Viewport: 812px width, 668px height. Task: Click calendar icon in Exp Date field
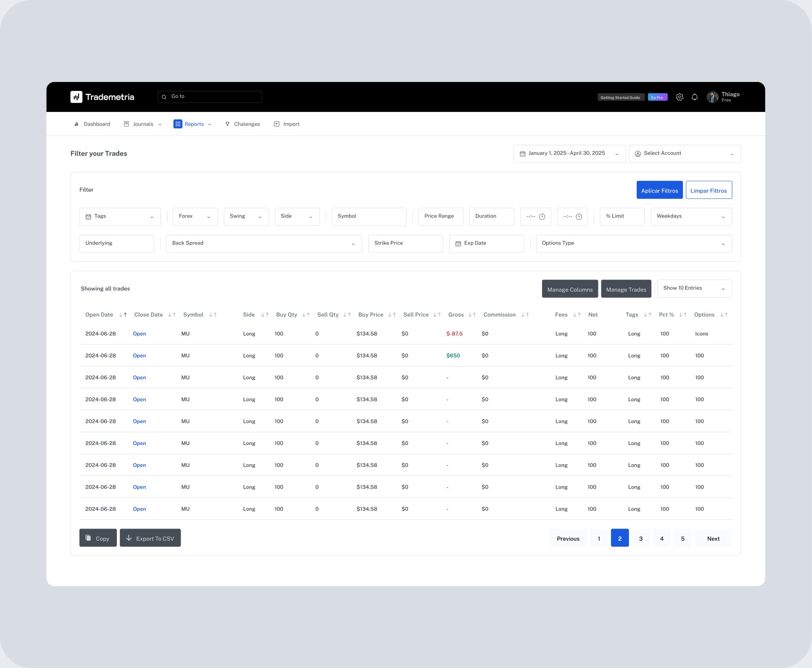click(x=458, y=244)
